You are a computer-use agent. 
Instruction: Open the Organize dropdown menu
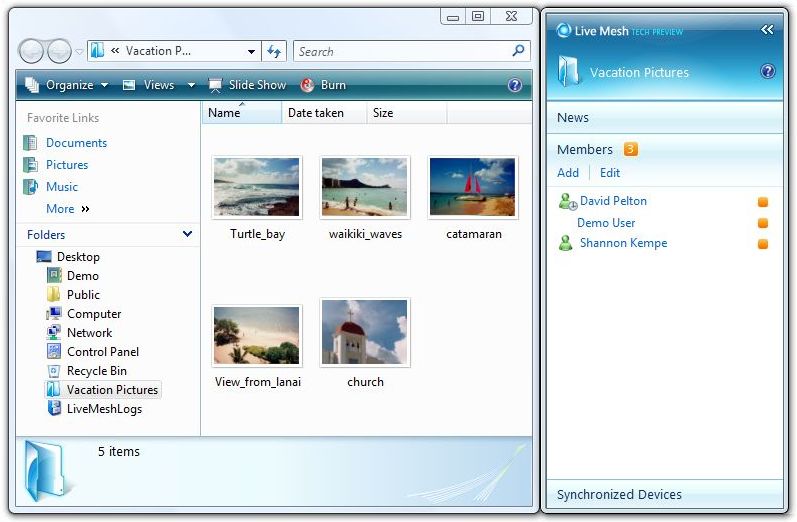pos(66,85)
